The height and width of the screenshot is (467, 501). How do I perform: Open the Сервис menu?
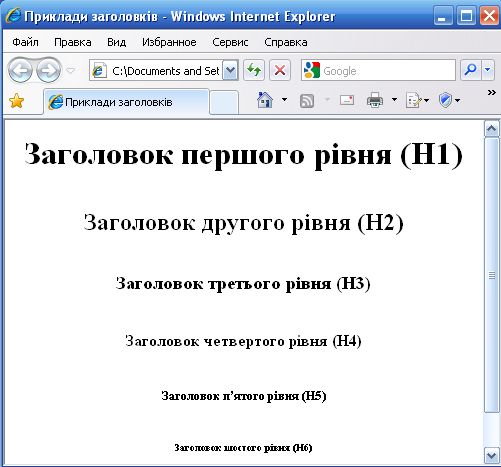(230, 42)
